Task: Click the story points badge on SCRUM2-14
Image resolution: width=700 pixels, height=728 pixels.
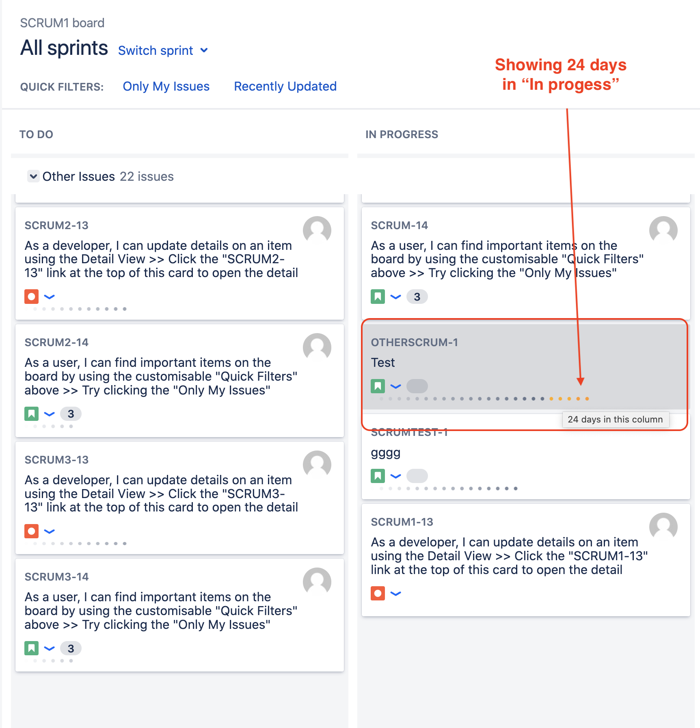Action: pos(71,414)
